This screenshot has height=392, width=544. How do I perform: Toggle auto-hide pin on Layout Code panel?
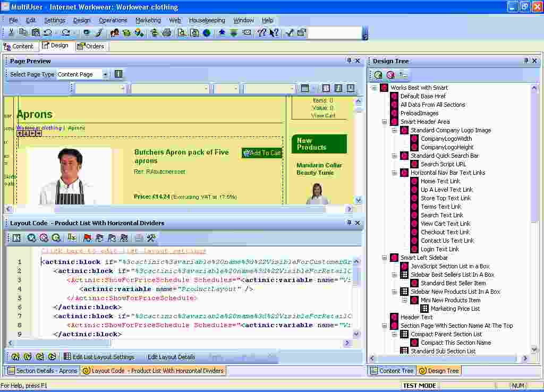[349, 223]
